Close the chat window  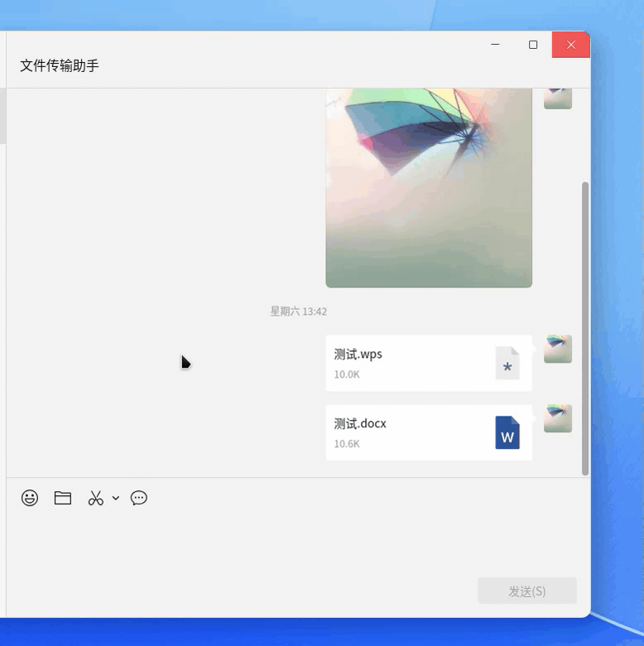[x=570, y=45]
